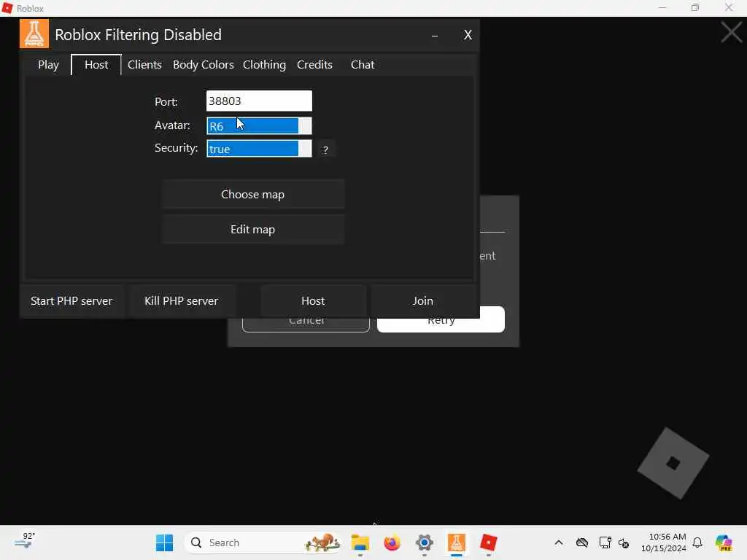Launch File Explorer from taskbar
This screenshot has width=747, height=560.
[x=360, y=542]
